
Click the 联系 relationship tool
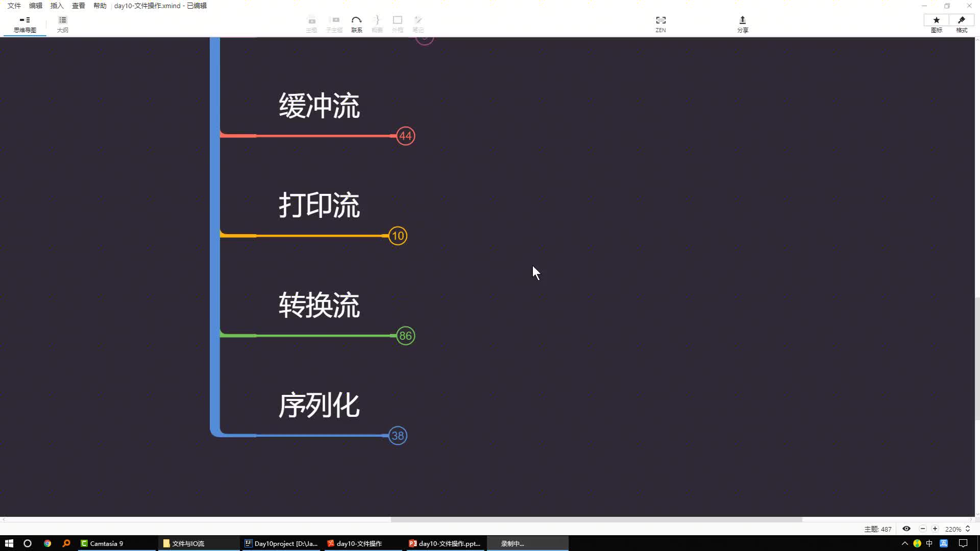coord(356,24)
